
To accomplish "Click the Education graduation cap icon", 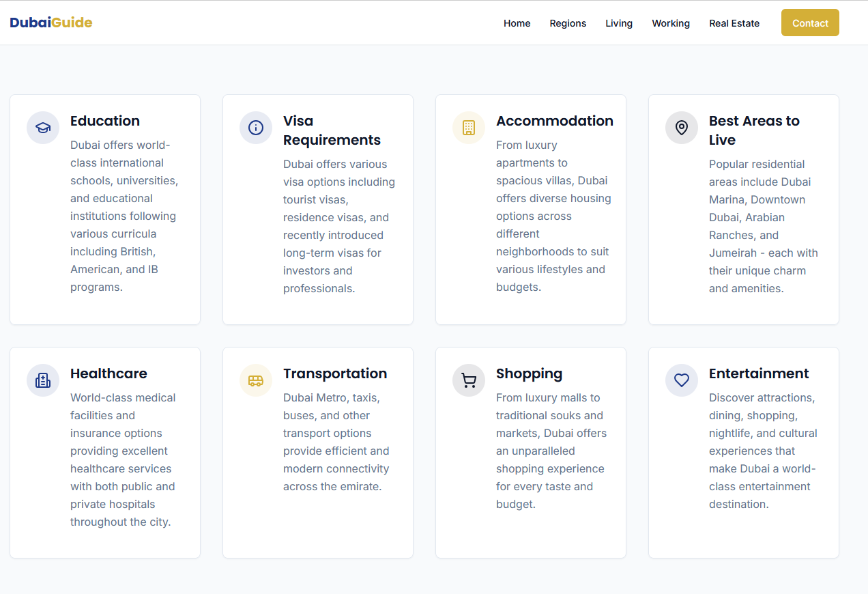I will click(x=43, y=128).
